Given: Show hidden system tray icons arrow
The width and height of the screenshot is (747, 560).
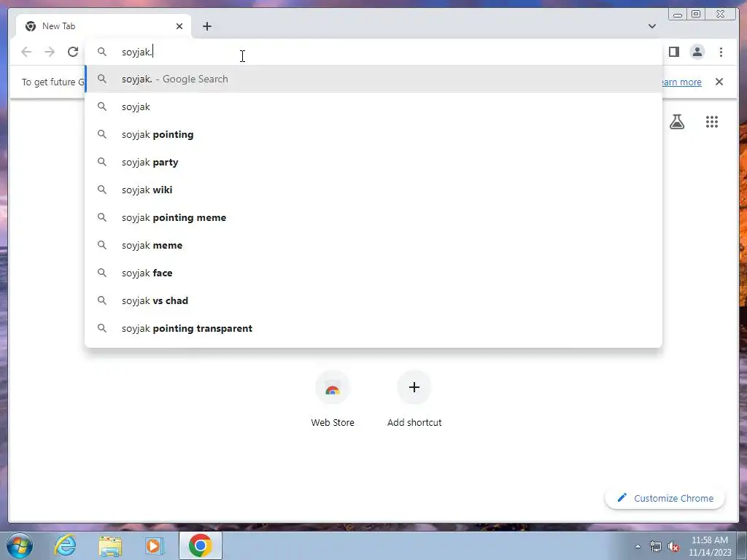Looking at the screenshot, I should (638, 546).
